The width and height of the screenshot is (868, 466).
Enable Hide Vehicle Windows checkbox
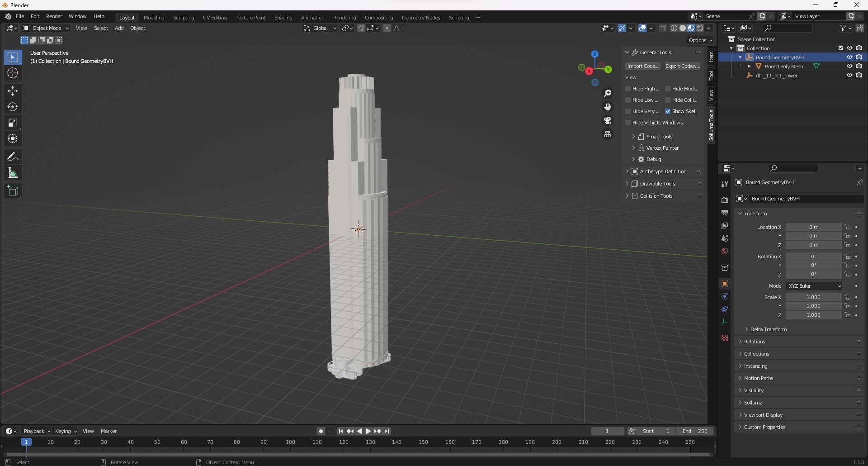628,123
